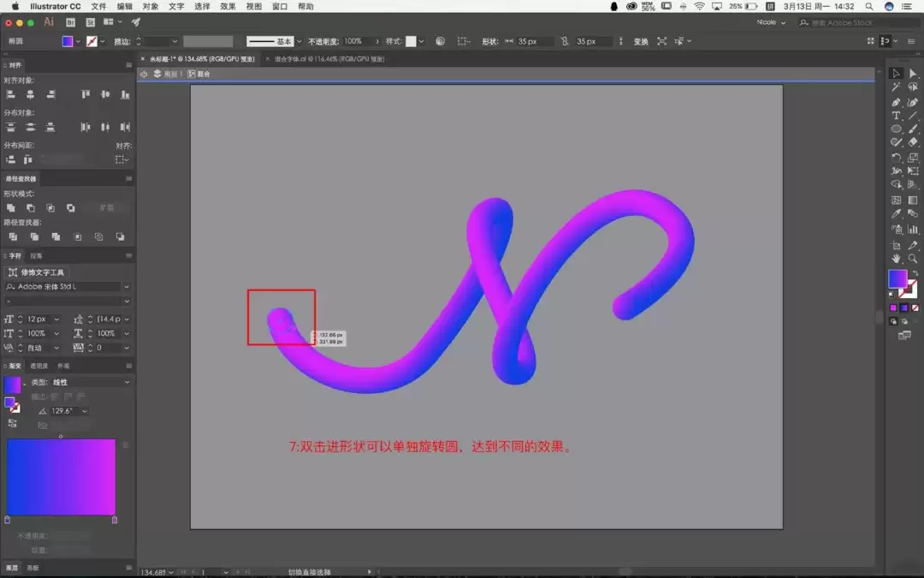Open the 对象 menu

tap(151, 7)
